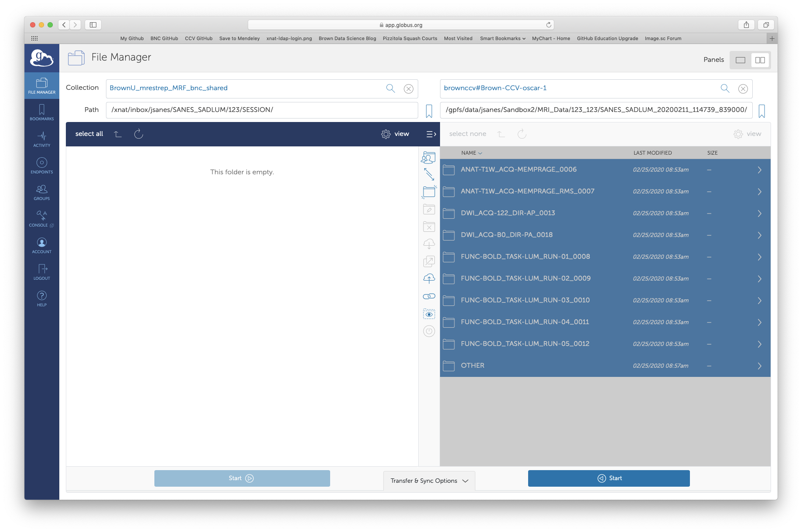The height and width of the screenshot is (532, 802).
Task: Clear the brownccv#Brown-CCV-oscar-1 collection
Action: (x=743, y=89)
